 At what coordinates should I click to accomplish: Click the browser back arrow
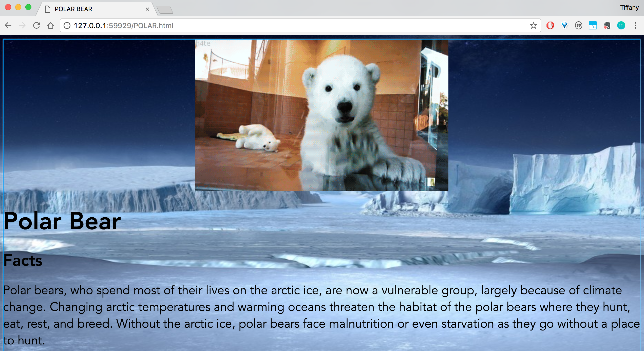[x=8, y=25]
